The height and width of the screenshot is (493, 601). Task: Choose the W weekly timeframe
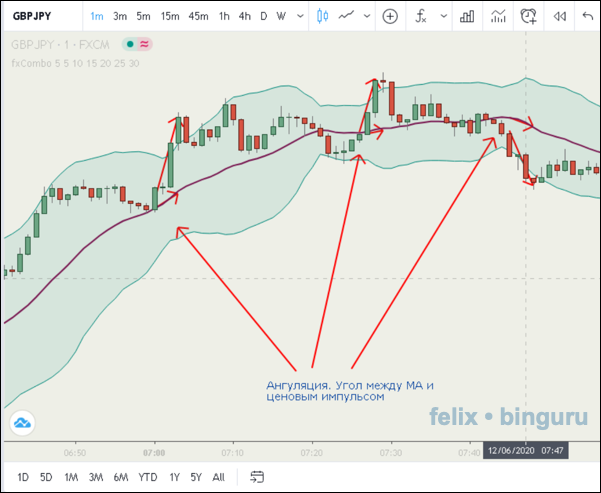point(281,16)
